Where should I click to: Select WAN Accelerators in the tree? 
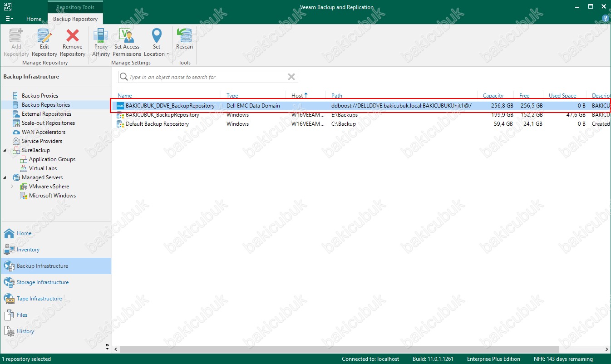pyautogui.click(x=44, y=132)
